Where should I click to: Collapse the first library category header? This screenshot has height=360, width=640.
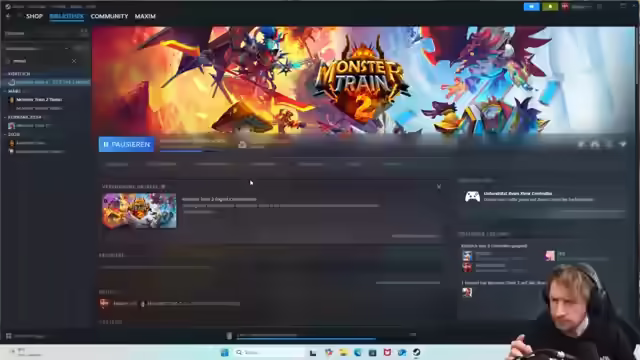[x=19, y=74]
